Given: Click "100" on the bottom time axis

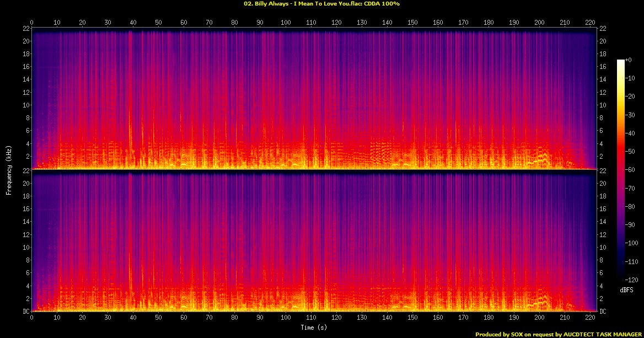Looking at the screenshot, I should pyautogui.click(x=286, y=318).
